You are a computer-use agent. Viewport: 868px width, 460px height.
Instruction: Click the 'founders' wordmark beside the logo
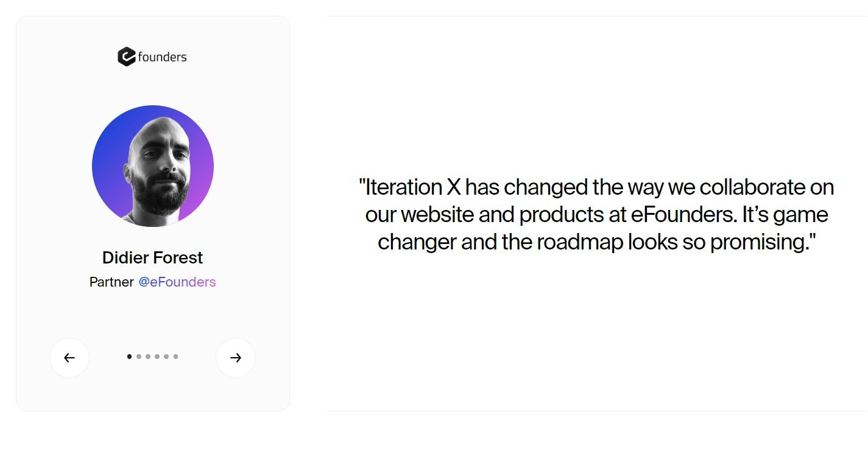pos(162,57)
